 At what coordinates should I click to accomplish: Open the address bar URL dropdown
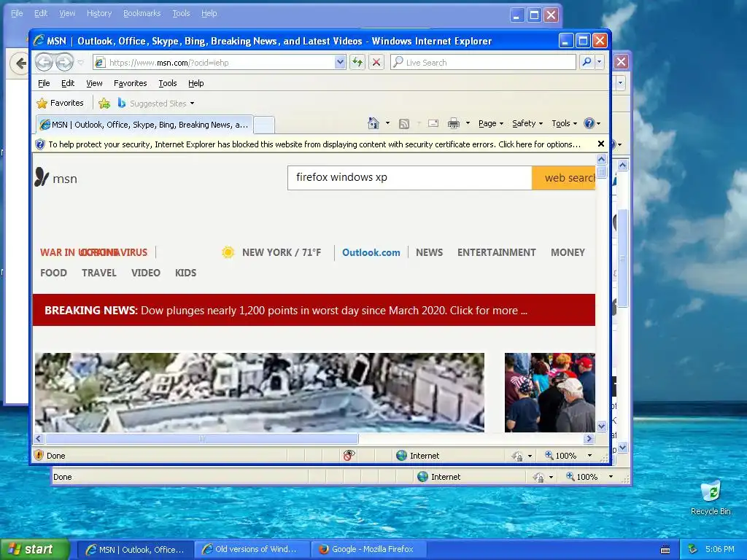pos(340,62)
